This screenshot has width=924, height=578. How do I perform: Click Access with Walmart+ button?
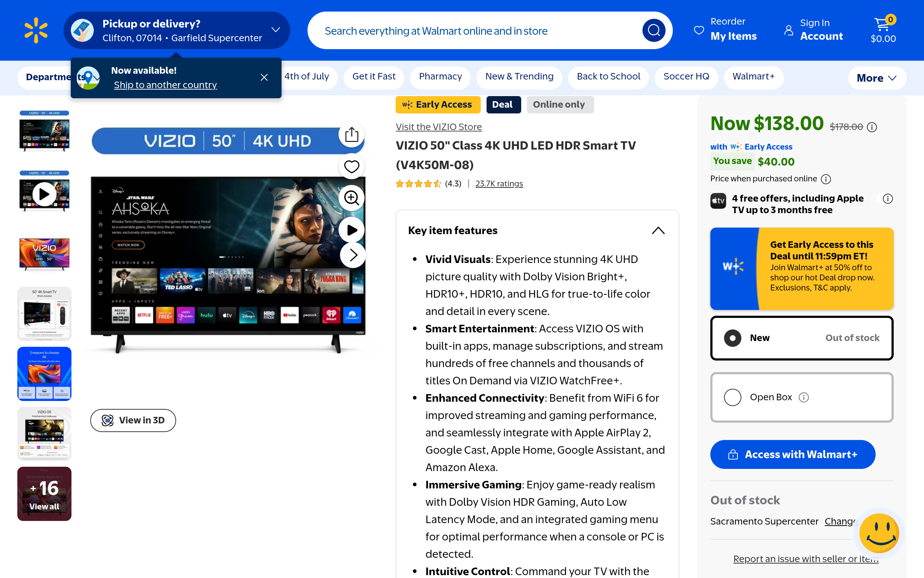[x=793, y=454]
